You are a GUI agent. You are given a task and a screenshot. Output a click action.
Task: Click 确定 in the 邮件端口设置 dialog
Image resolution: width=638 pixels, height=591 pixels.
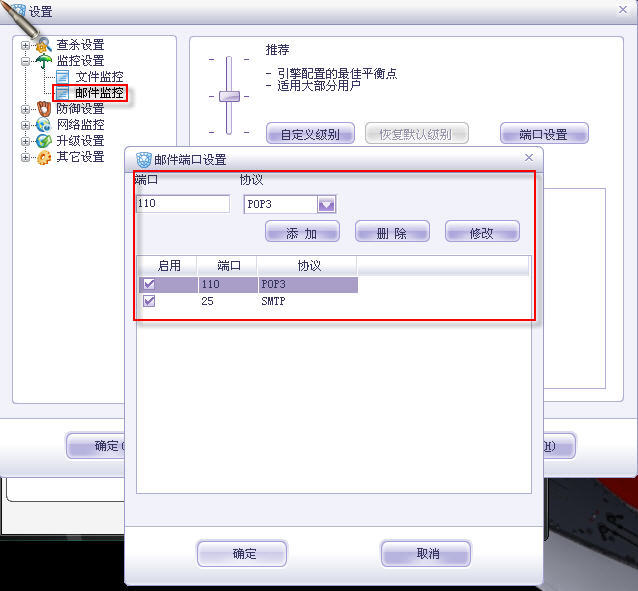click(242, 554)
